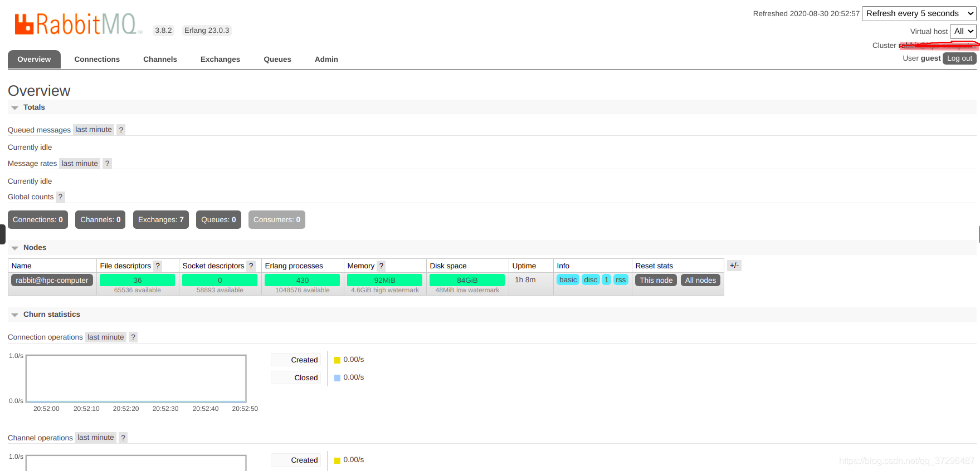Open the rabbit@hpc-computer node link
This screenshot has height=471, width=980.
pyautogui.click(x=52, y=281)
